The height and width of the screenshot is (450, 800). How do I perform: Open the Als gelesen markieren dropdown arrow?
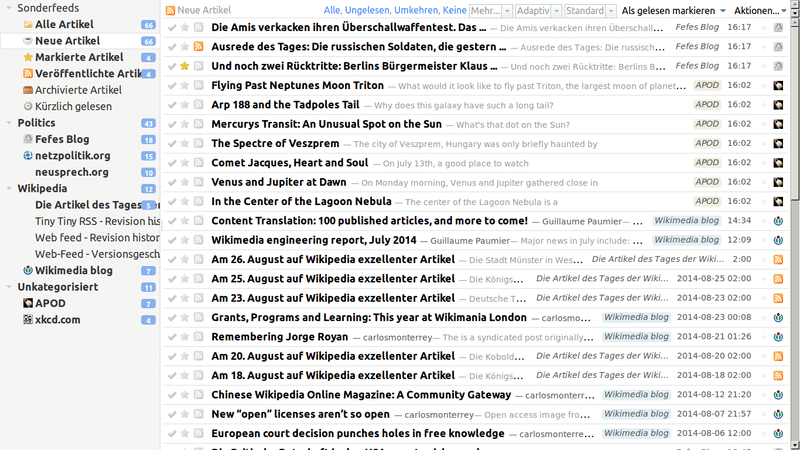(x=722, y=10)
